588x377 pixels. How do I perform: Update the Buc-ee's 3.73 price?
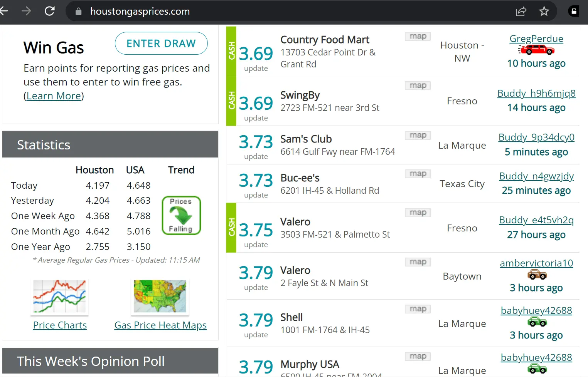point(256,195)
